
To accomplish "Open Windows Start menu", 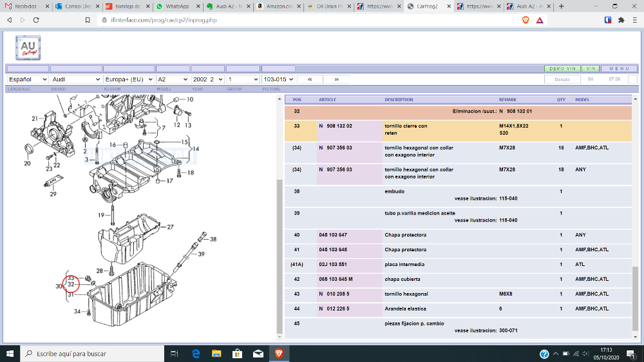I will point(10,354).
